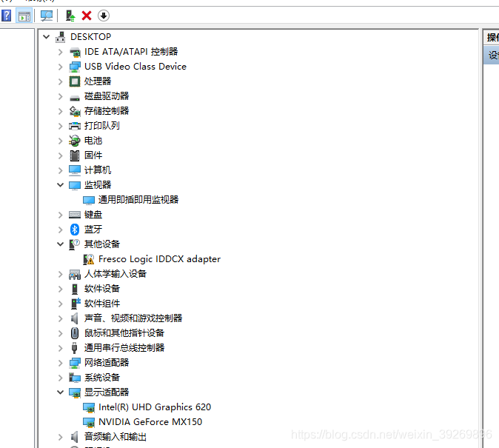
Task: Click the 人体学输入设备 HID icon
Action: 75,274
